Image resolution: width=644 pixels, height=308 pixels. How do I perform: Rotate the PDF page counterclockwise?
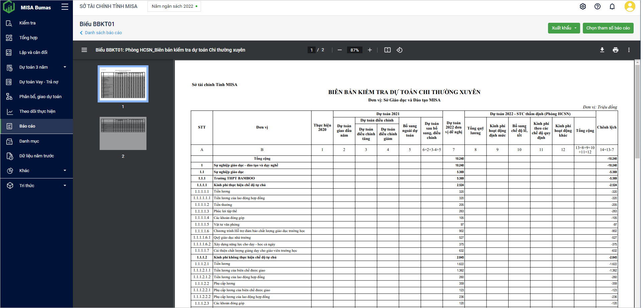click(x=399, y=50)
